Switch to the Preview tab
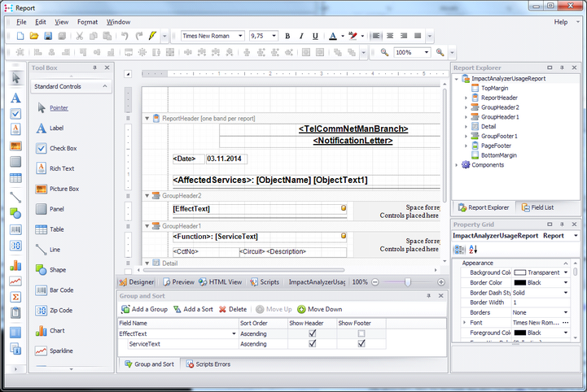This screenshot has height=392, width=587. (178, 282)
